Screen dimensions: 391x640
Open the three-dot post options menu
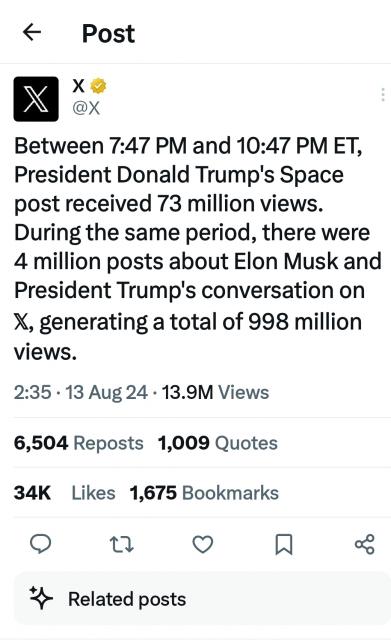pyautogui.click(x=382, y=94)
